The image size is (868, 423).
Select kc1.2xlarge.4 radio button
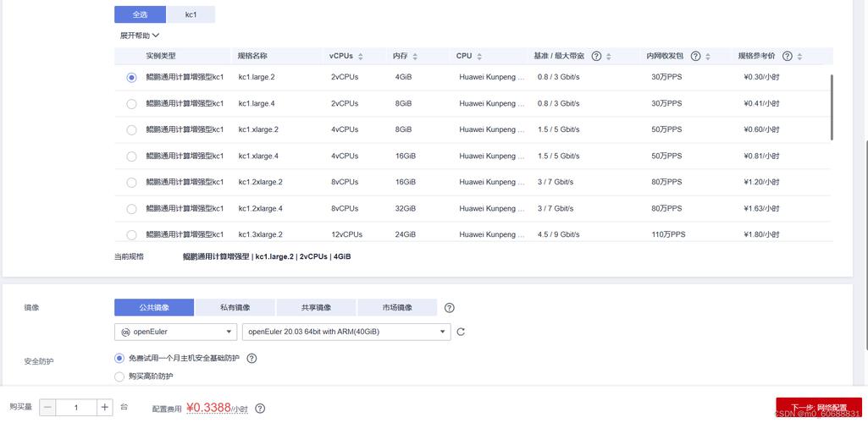pos(131,209)
